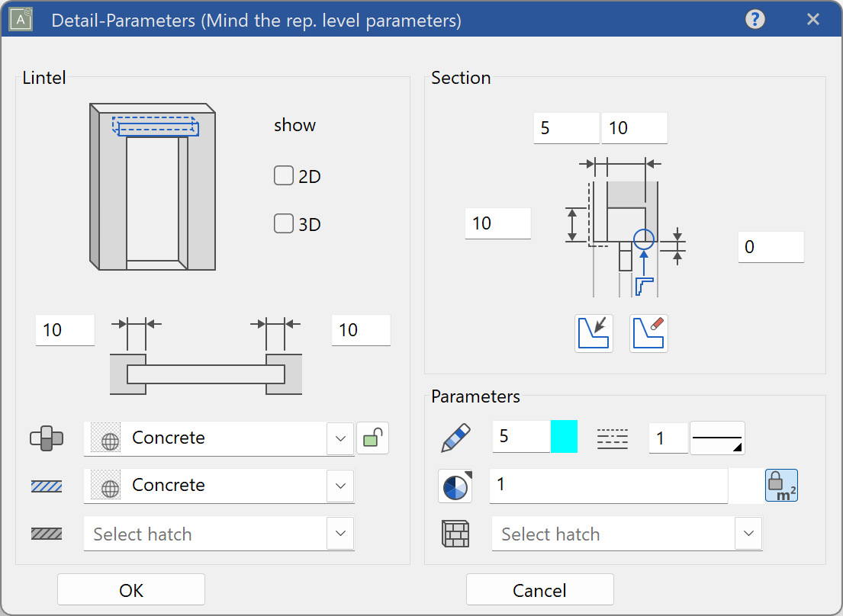
Task: Click the right support length field
Action: 361,330
